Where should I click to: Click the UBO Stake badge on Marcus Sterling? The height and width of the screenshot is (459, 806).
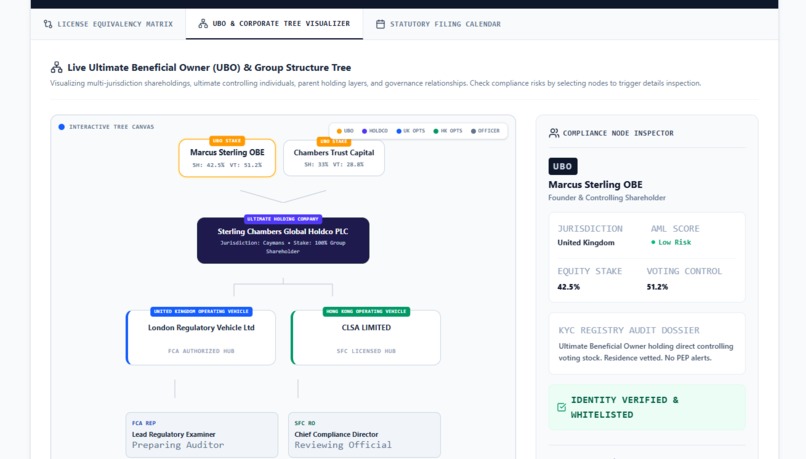[227, 140]
